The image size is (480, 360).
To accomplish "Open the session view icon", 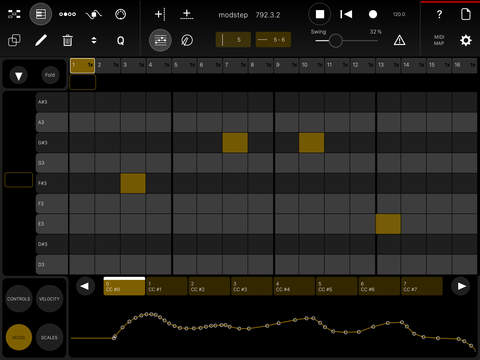I will coord(14,14).
